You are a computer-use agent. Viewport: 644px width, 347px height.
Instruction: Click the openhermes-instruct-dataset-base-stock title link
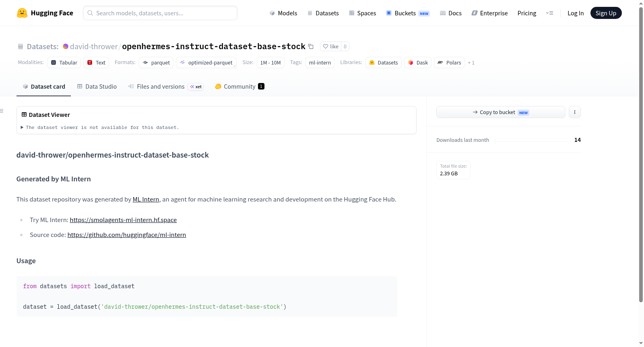tap(214, 46)
